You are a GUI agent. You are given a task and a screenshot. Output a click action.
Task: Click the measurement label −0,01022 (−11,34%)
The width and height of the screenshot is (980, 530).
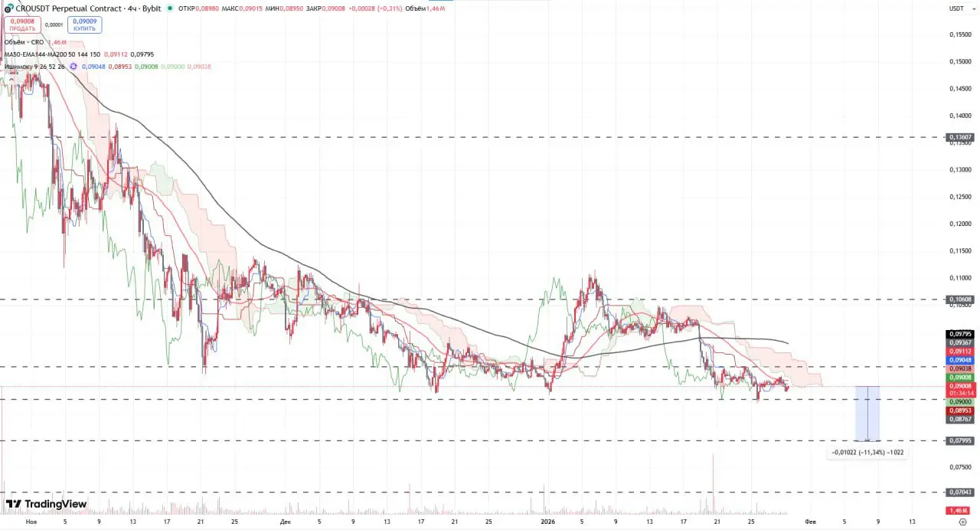(867, 452)
